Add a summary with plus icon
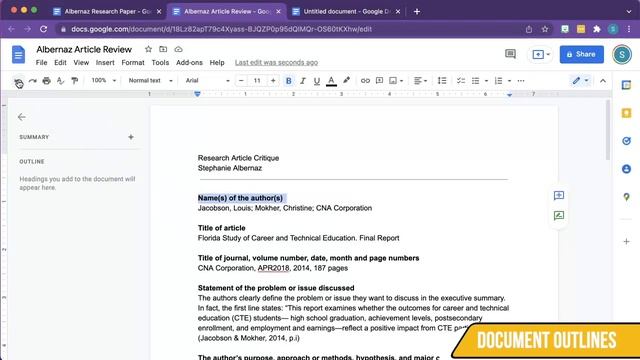 (x=131, y=137)
